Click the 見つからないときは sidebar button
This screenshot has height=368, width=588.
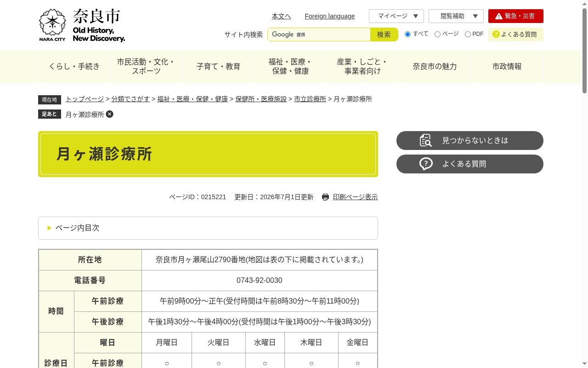tap(470, 140)
